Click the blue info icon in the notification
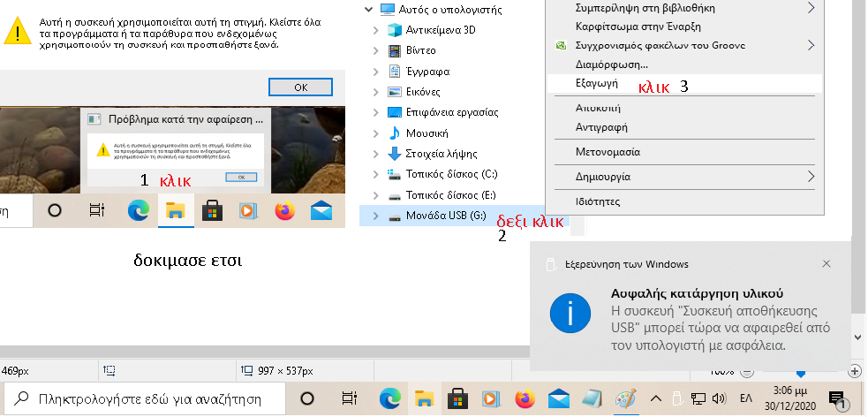The image size is (868, 417). [x=570, y=314]
